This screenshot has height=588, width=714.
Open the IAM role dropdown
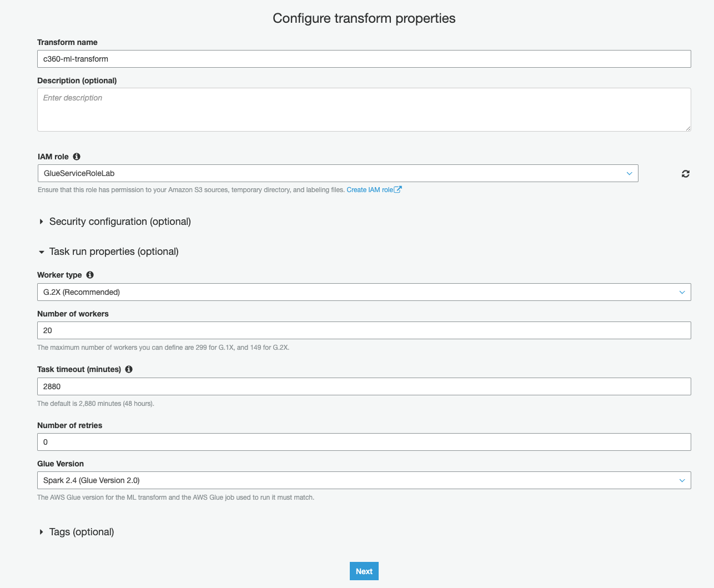(x=338, y=173)
